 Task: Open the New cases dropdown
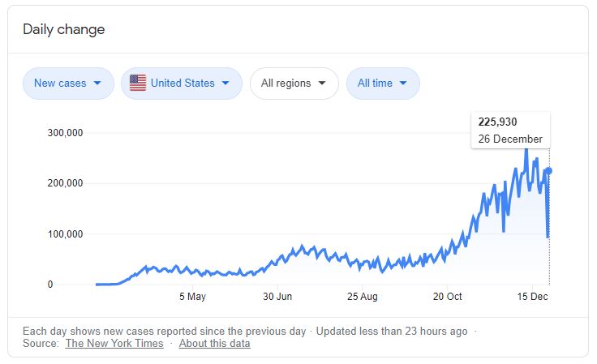coord(68,84)
